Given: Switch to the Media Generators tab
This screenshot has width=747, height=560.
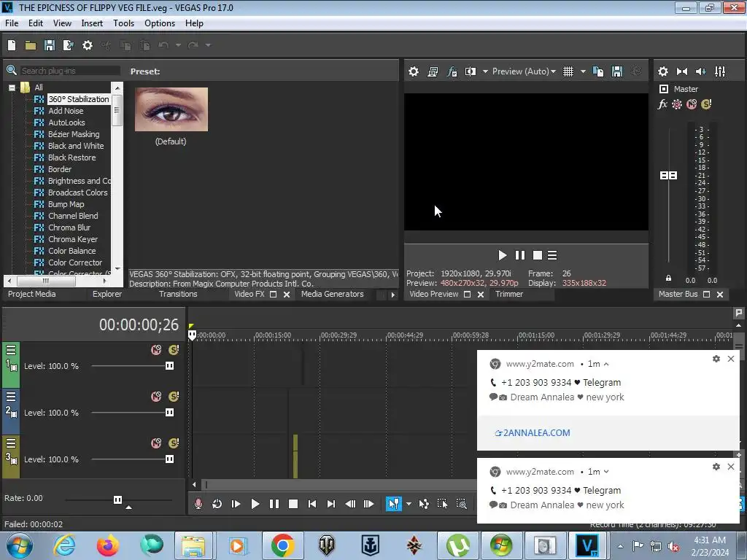Looking at the screenshot, I should 332,295.
